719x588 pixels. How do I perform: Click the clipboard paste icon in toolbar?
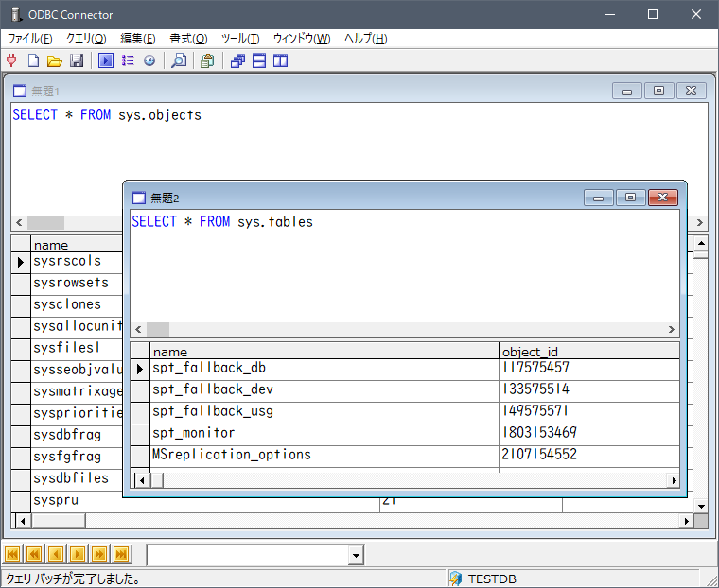pyautogui.click(x=207, y=61)
